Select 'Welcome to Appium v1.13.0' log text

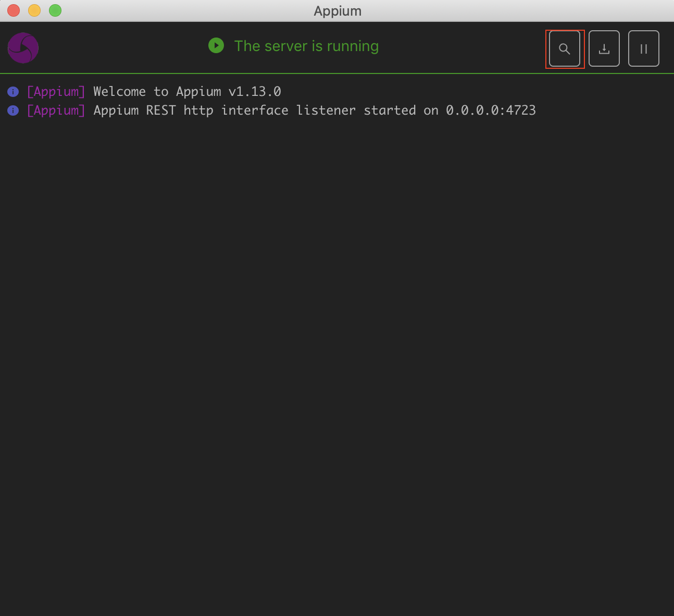point(187,92)
